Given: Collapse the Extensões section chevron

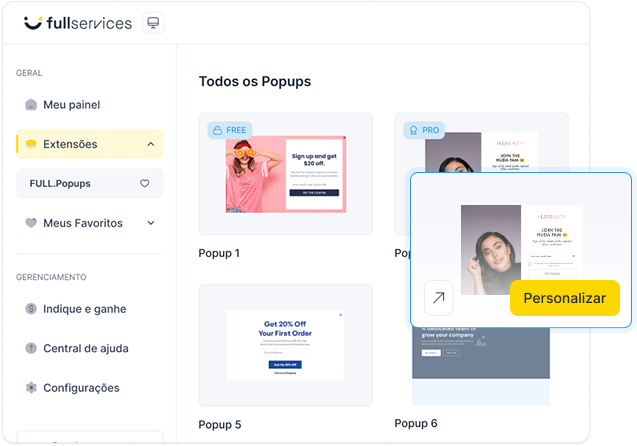Looking at the screenshot, I should pyautogui.click(x=151, y=144).
